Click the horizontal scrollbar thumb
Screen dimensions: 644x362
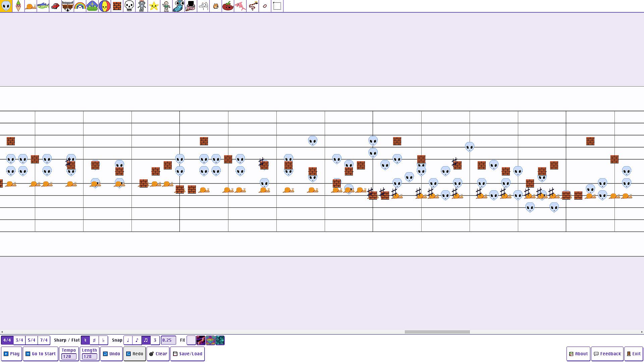(x=437, y=332)
